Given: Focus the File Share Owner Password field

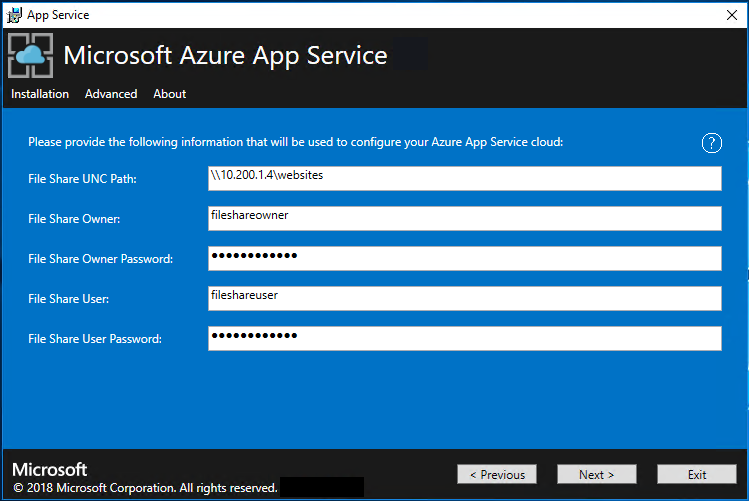Looking at the screenshot, I should click(465, 258).
